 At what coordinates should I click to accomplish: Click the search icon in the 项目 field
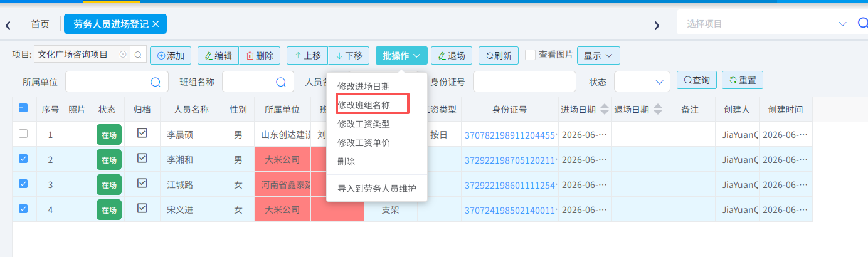138,55
